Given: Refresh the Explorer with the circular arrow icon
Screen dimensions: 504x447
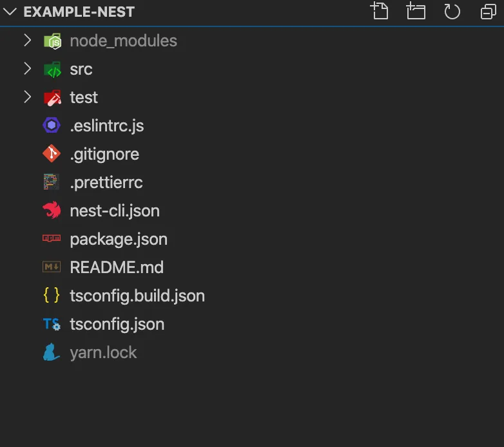Looking at the screenshot, I should [452, 12].
